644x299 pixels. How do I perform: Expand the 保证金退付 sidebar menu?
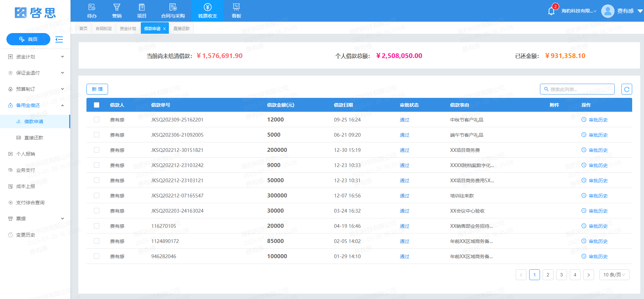click(x=62, y=73)
